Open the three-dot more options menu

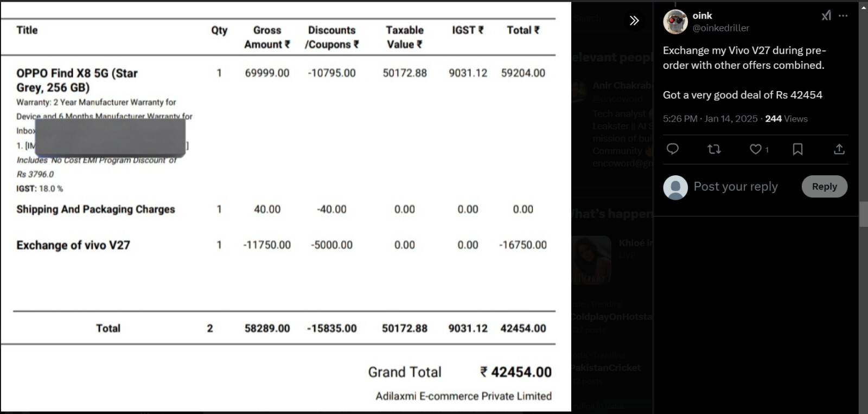[x=843, y=16]
